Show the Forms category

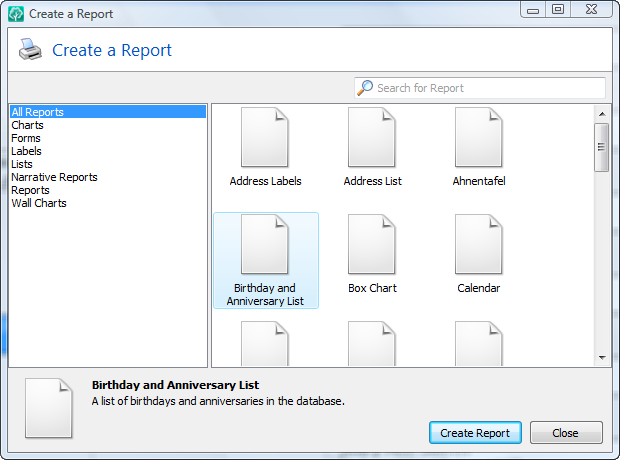(26, 138)
